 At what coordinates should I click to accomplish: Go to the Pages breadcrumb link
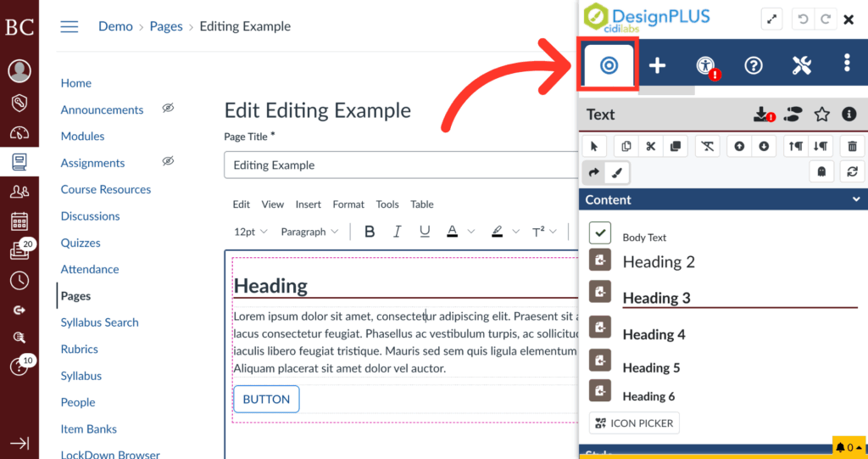pos(166,26)
